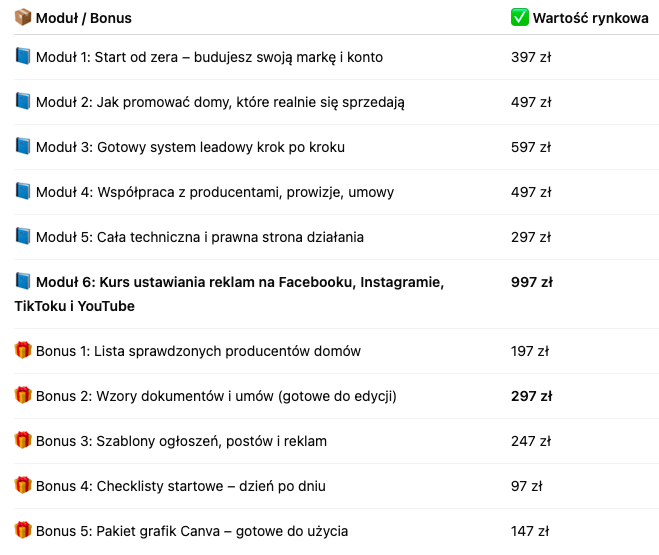Click the book icon before Moduł 6
Viewport: 659px width, 555px height.
23,282
